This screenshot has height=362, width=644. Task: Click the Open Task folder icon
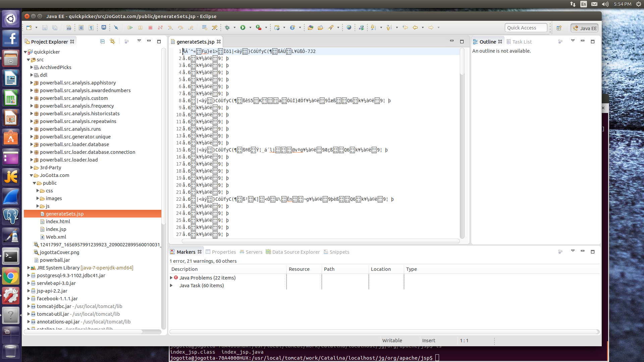pos(320,27)
